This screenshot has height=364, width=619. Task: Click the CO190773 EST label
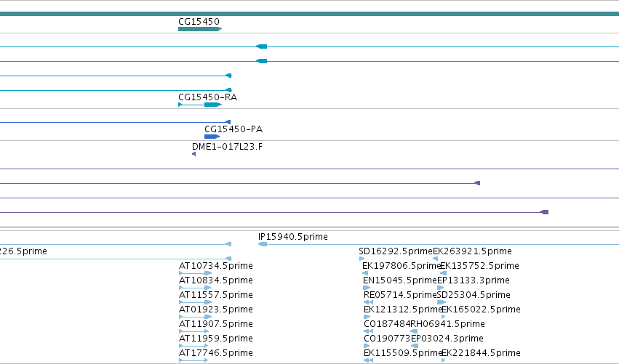pyautogui.click(x=387, y=339)
